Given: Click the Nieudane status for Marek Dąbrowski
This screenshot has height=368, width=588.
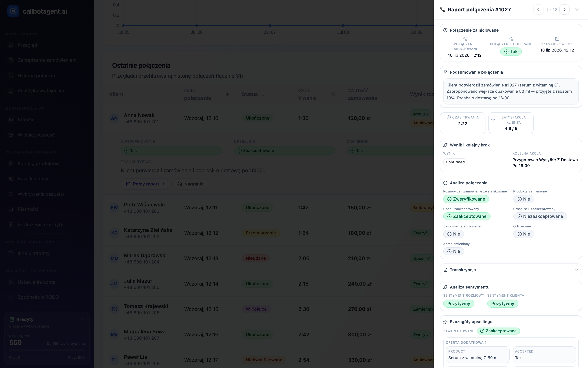Looking at the screenshot, I should [x=256, y=258].
